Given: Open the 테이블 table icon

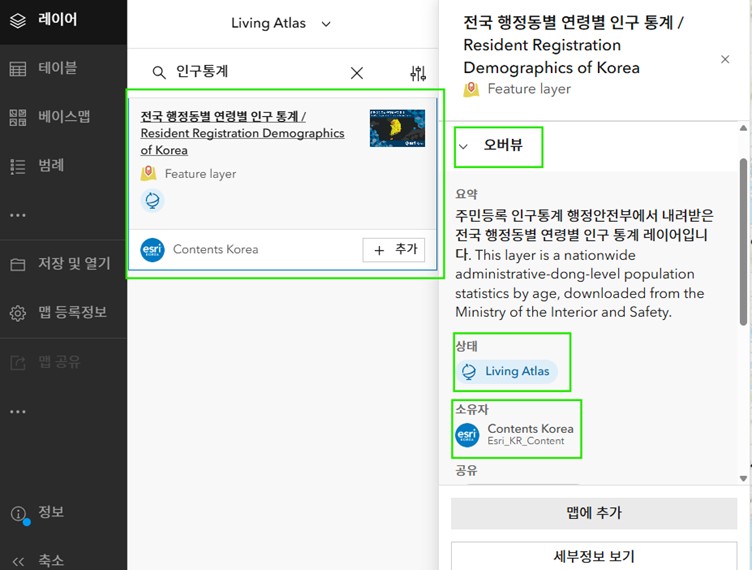Looking at the screenshot, I should [18, 69].
